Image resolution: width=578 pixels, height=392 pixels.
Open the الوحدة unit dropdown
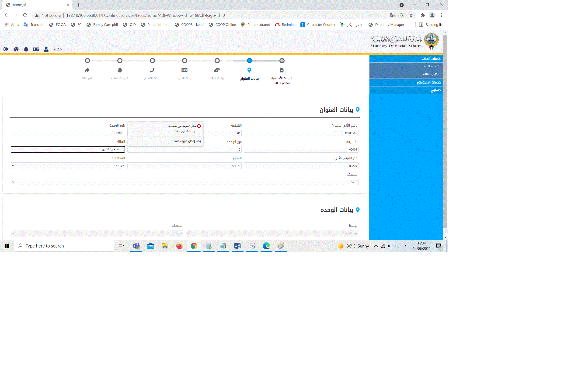click(x=272, y=234)
